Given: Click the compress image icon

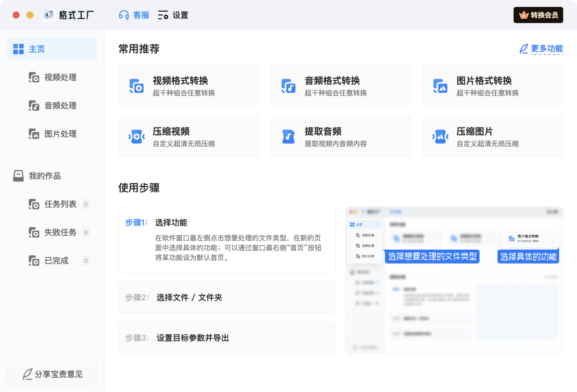Looking at the screenshot, I should (x=440, y=137).
